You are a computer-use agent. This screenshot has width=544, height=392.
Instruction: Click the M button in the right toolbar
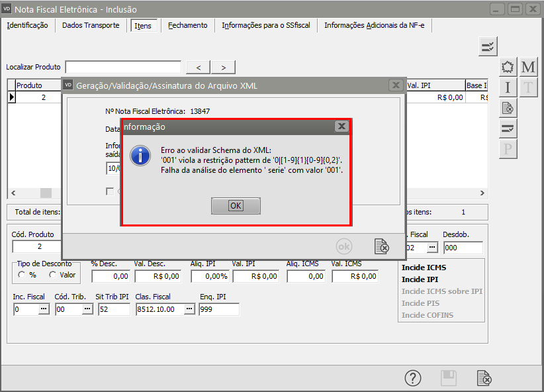pos(528,68)
